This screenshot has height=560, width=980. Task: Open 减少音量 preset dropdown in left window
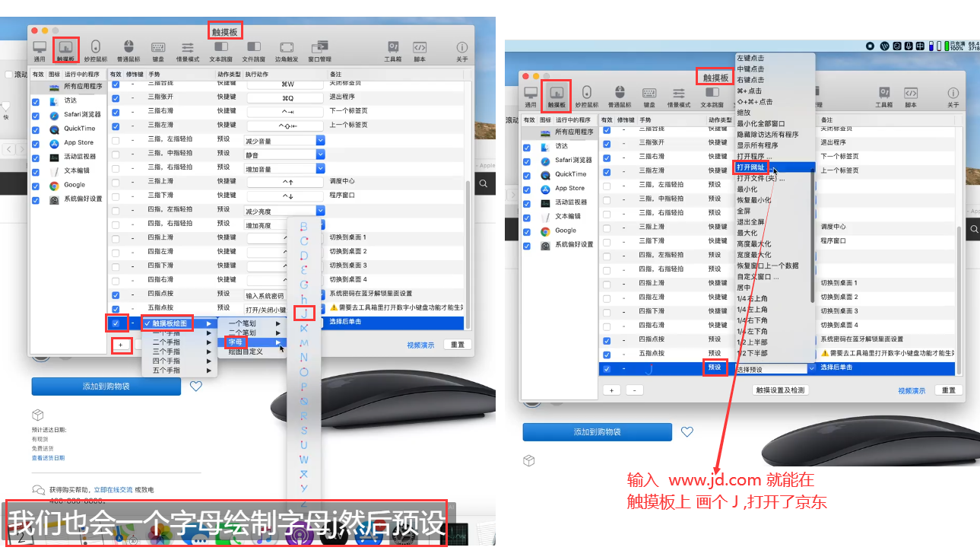click(x=321, y=141)
